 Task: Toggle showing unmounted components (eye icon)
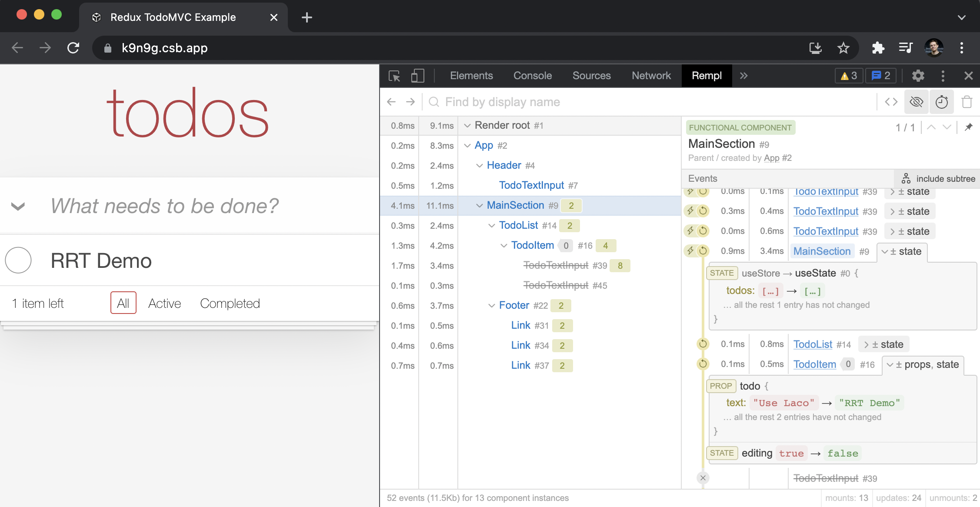pyautogui.click(x=916, y=102)
